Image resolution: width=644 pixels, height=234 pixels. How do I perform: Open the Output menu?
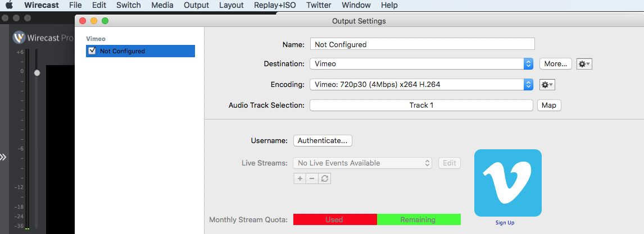[196, 6]
